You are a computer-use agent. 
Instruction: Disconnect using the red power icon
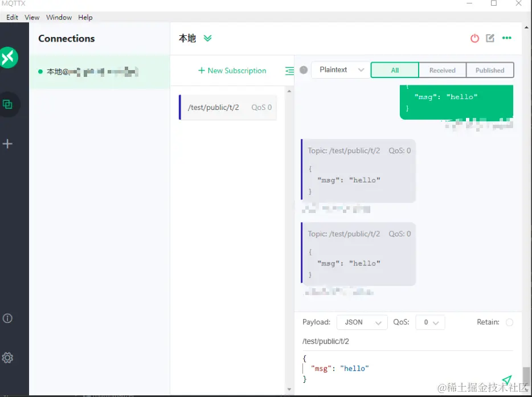coord(474,38)
